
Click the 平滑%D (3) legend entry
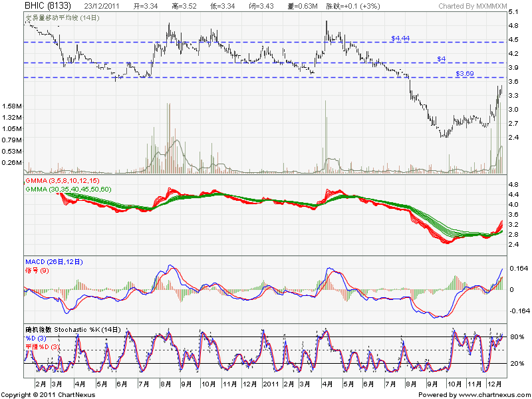(43, 346)
